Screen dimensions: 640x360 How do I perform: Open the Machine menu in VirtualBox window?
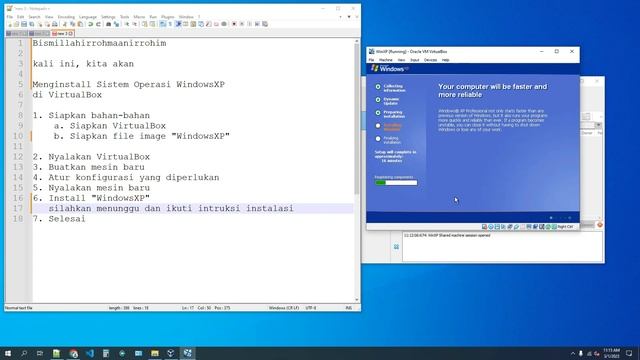point(386,60)
